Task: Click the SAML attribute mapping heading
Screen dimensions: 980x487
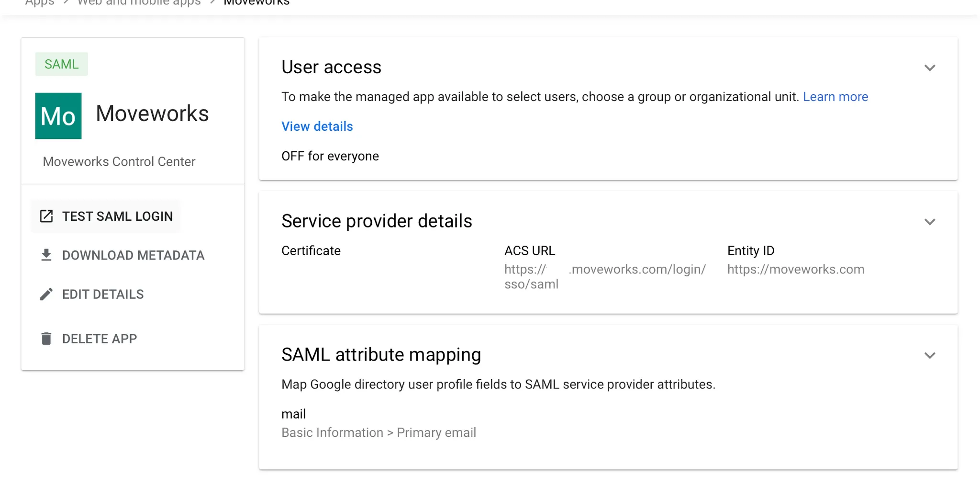Action: click(x=381, y=355)
